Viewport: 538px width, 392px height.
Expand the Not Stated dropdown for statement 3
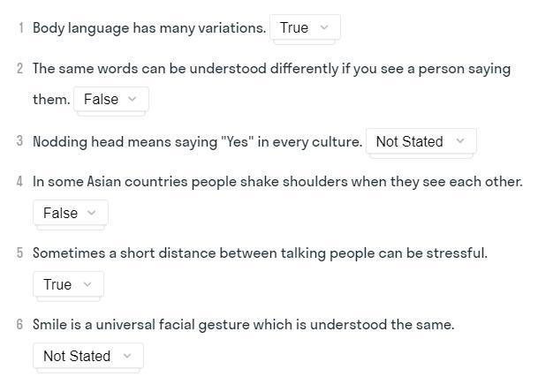click(x=421, y=141)
